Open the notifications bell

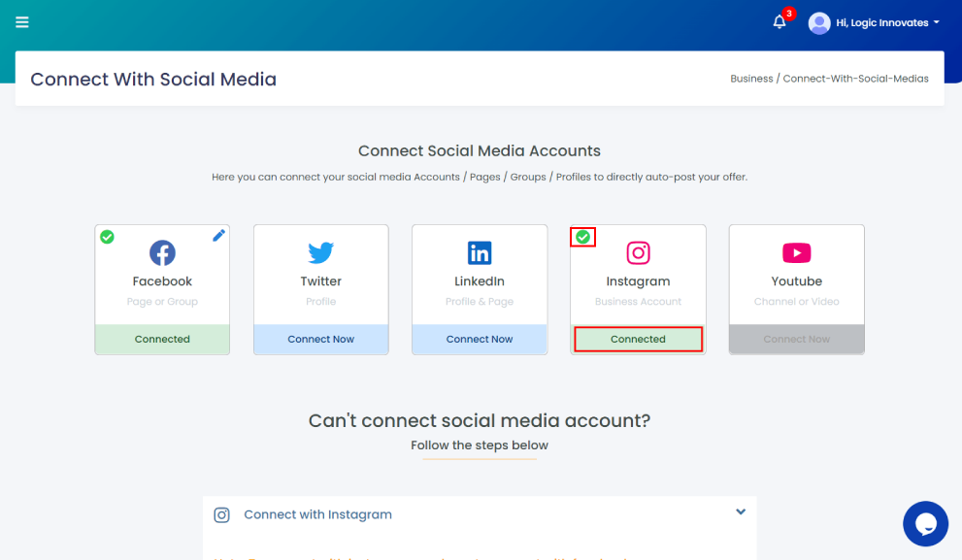pos(780,22)
